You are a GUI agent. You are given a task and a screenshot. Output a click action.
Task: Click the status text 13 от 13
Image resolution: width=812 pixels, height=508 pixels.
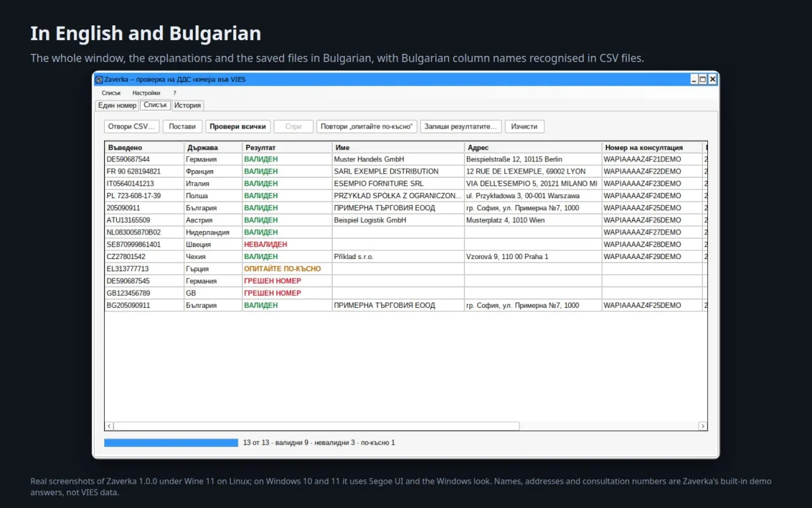pyautogui.click(x=256, y=443)
